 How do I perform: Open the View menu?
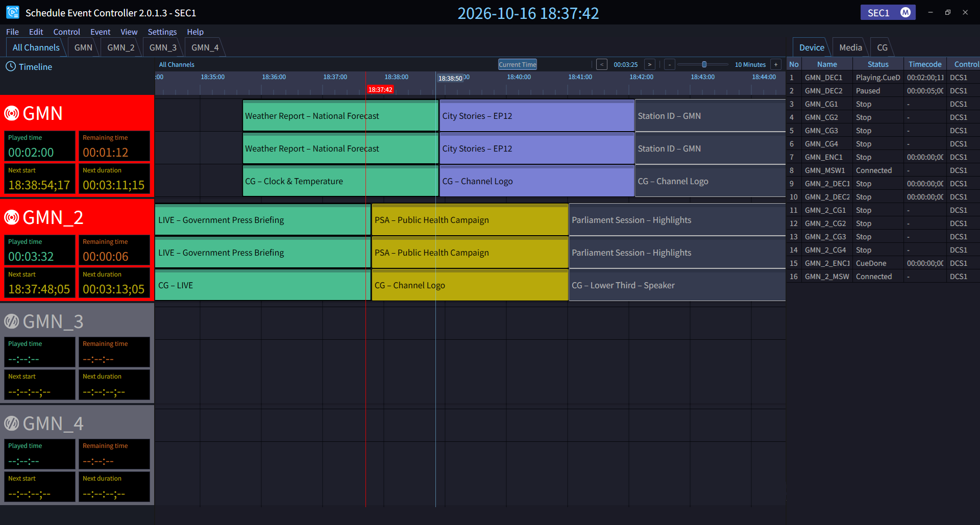click(x=129, y=32)
